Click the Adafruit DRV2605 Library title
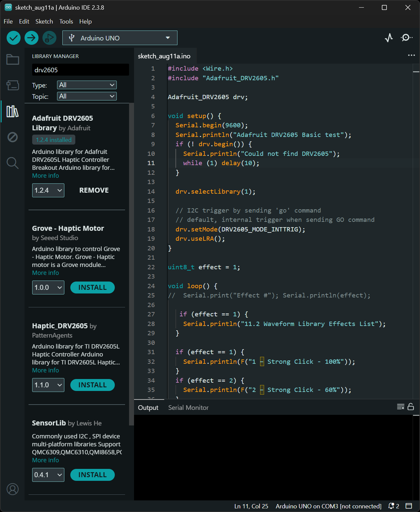The image size is (420, 512). 62,123
